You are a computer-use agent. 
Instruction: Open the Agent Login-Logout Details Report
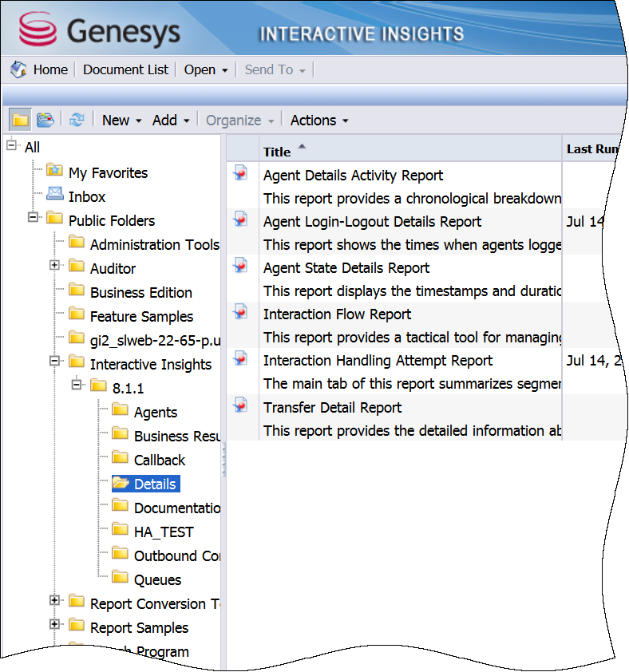tap(372, 222)
